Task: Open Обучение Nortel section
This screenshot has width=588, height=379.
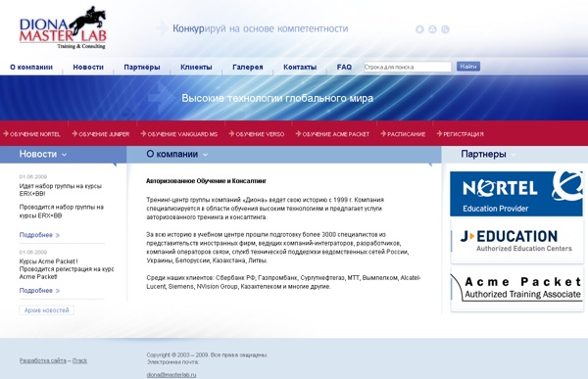Action: click(32, 134)
